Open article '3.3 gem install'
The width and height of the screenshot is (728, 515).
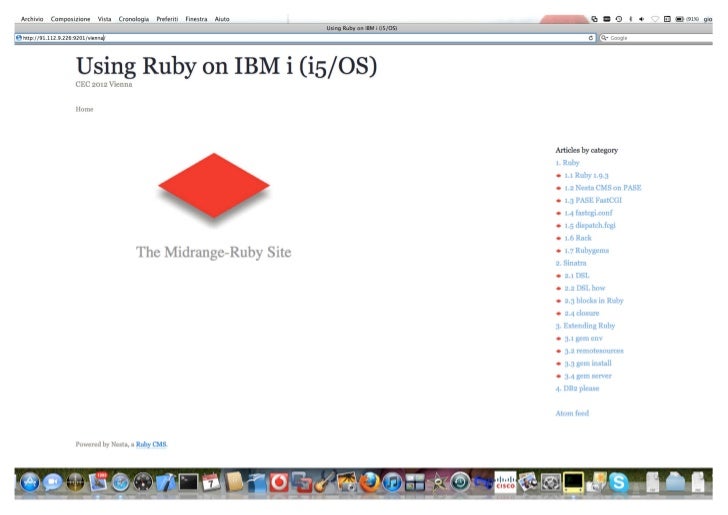point(588,363)
